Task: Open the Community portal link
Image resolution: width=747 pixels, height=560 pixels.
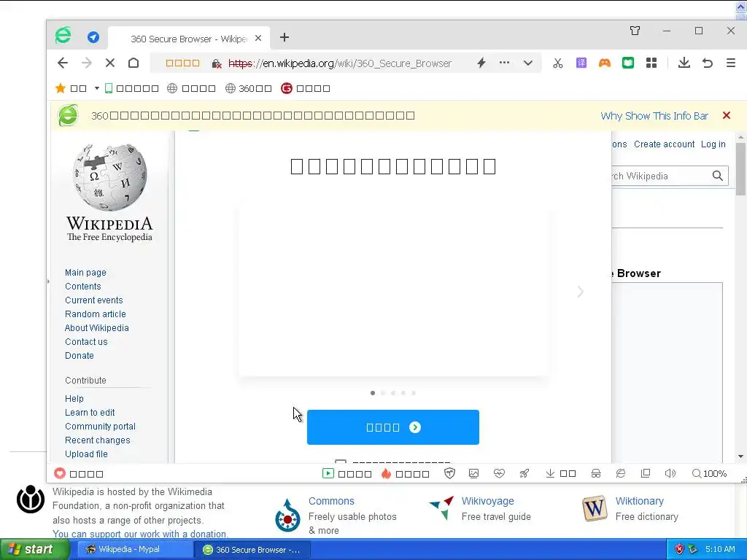Action: point(100,426)
